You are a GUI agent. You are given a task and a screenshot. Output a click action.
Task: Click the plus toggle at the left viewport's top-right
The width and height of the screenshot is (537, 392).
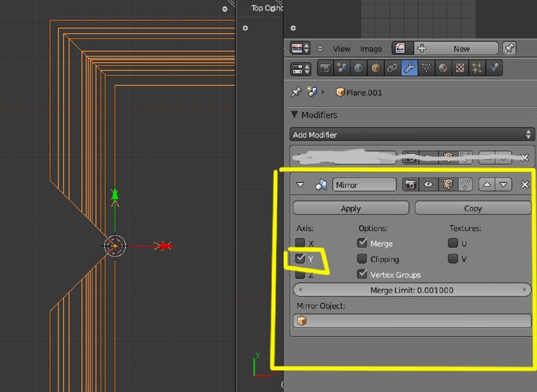click(x=225, y=9)
